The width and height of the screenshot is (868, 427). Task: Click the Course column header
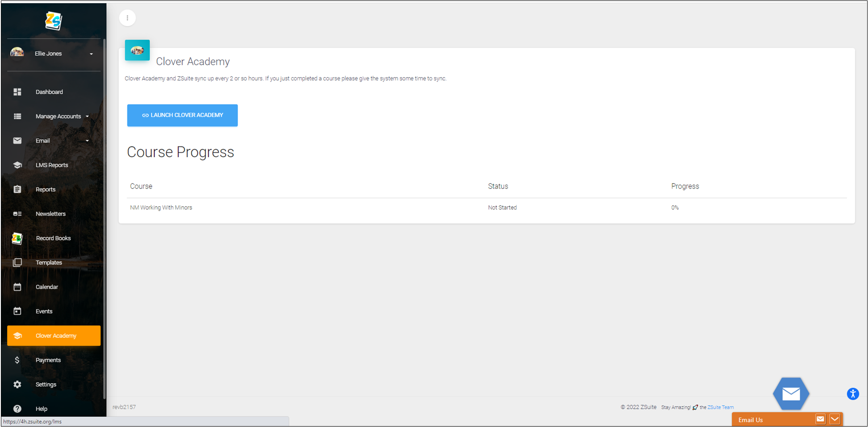[x=141, y=186]
